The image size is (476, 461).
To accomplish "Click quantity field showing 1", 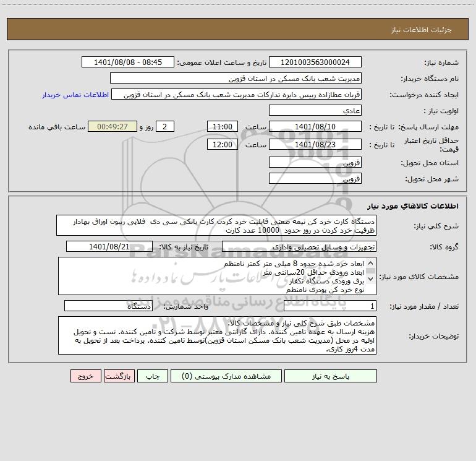I will tap(330, 306).
